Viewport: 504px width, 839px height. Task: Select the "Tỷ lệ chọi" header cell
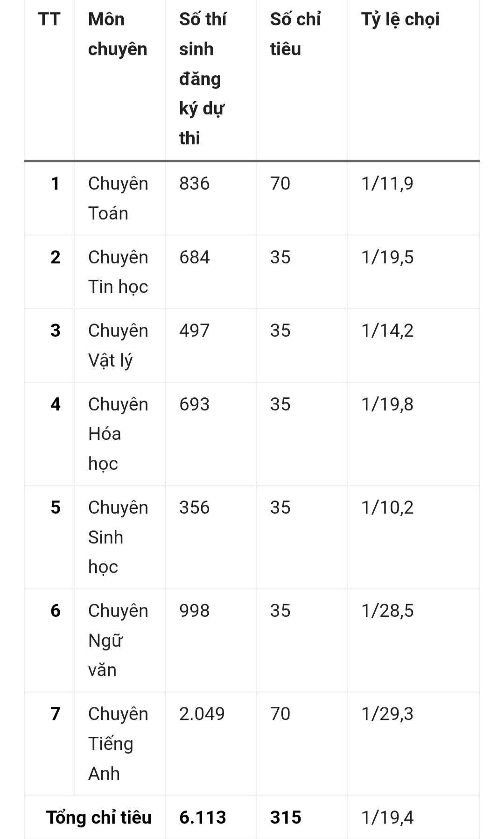(400, 20)
